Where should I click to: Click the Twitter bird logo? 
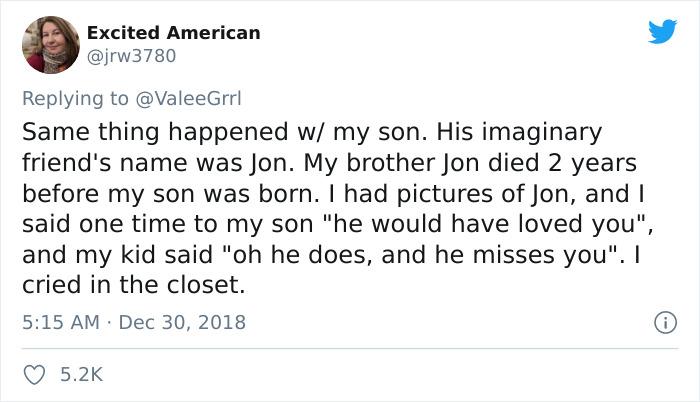(x=662, y=32)
